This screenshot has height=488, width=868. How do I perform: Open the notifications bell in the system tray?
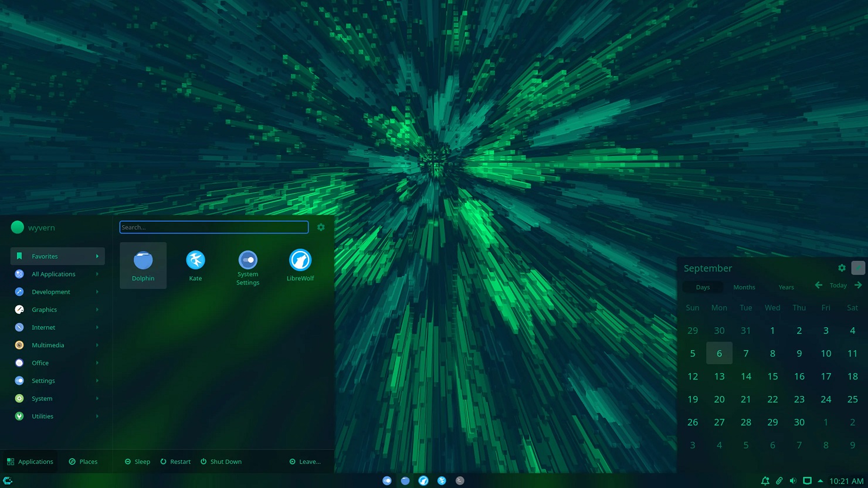tap(765, 481)
